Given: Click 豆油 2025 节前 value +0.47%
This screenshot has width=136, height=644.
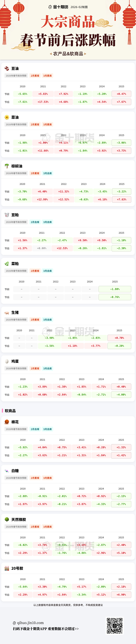Looking at the screenshot, I should tap(121, 94).
